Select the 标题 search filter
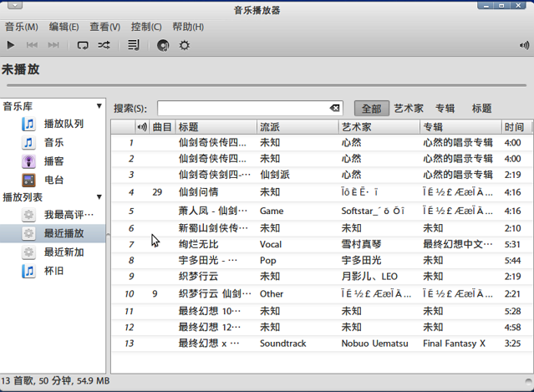The width and height of the screenshot is (534, 392). click(x=481, y=109)
